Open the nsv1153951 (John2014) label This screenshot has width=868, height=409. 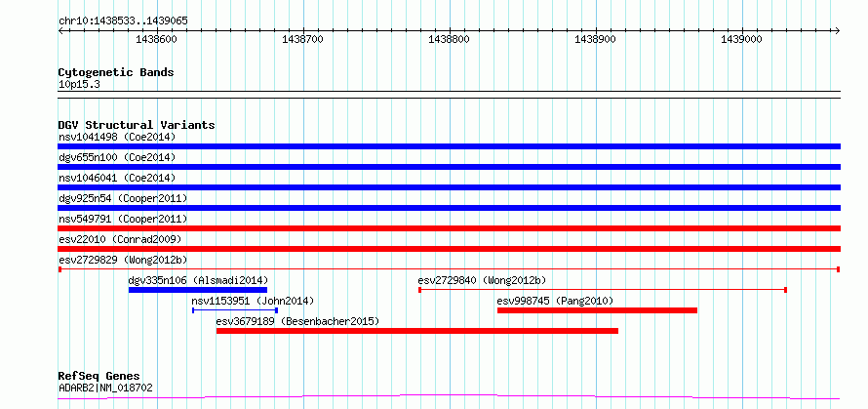(253, 301)
